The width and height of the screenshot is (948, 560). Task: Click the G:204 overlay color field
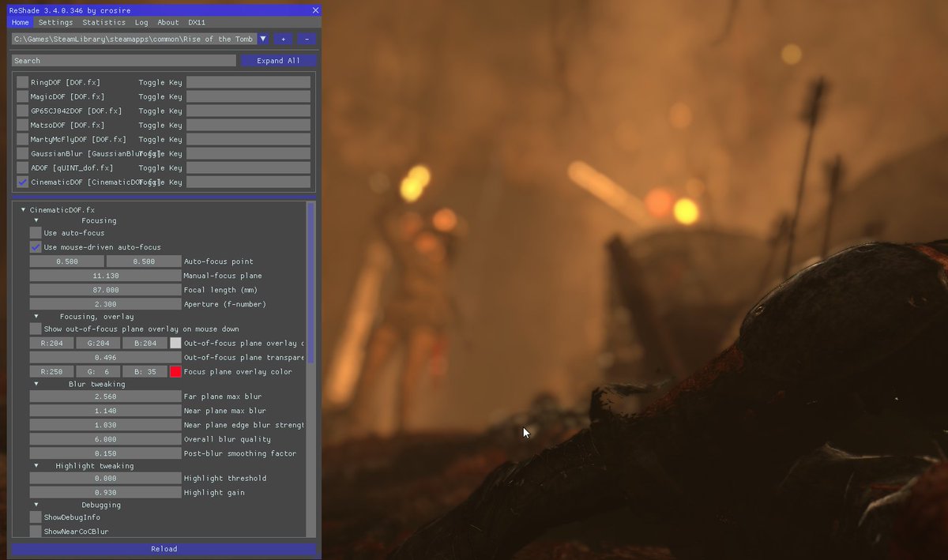(98, 343)
